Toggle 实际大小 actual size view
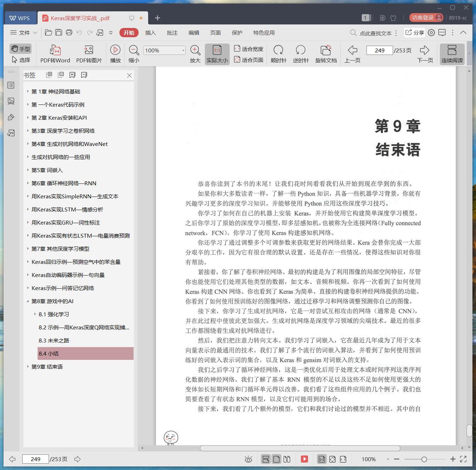476x470 pixels. pos(217,54)
